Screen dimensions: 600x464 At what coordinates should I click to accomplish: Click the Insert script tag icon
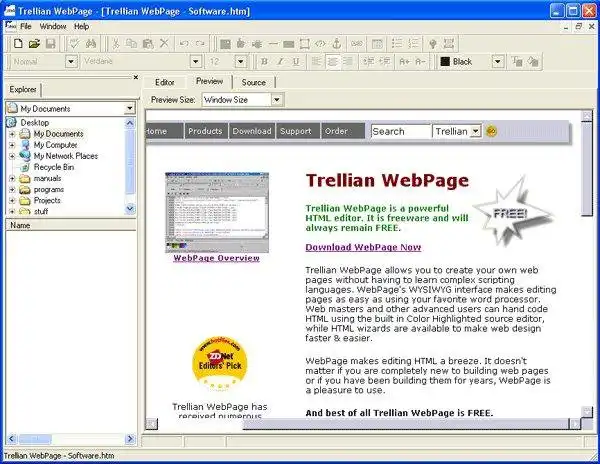tap(320, 44)
